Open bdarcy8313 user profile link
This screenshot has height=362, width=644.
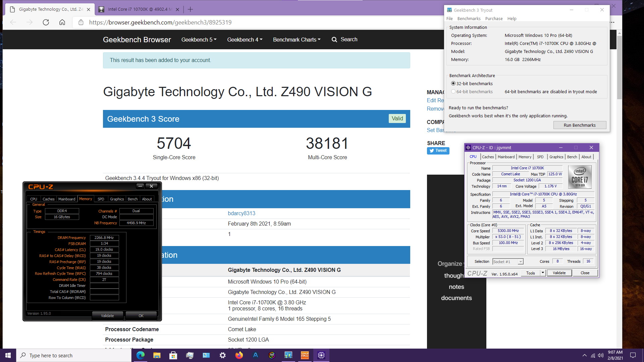tap(241, 213)
